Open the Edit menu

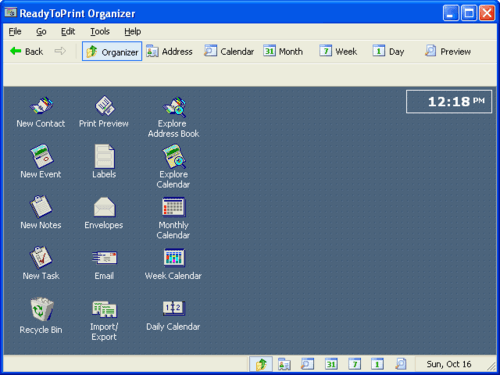click(x=68, y=32)
